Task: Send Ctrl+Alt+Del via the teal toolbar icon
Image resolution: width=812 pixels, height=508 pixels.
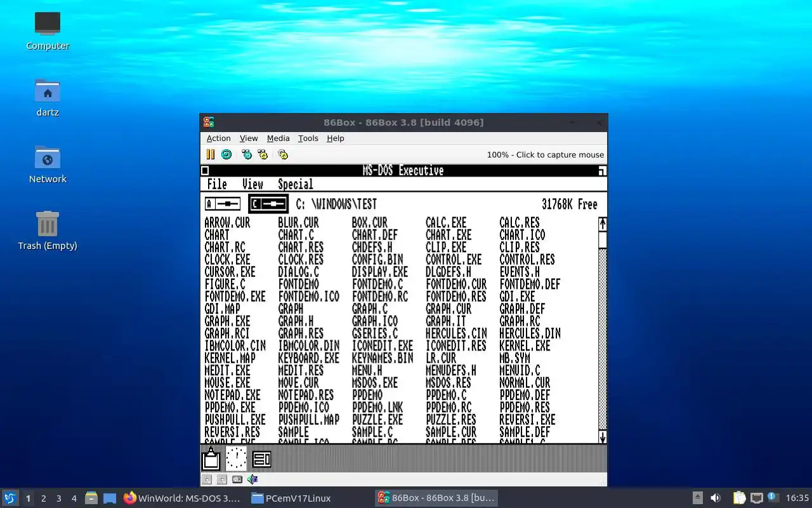Action: [x=247, y=154]
